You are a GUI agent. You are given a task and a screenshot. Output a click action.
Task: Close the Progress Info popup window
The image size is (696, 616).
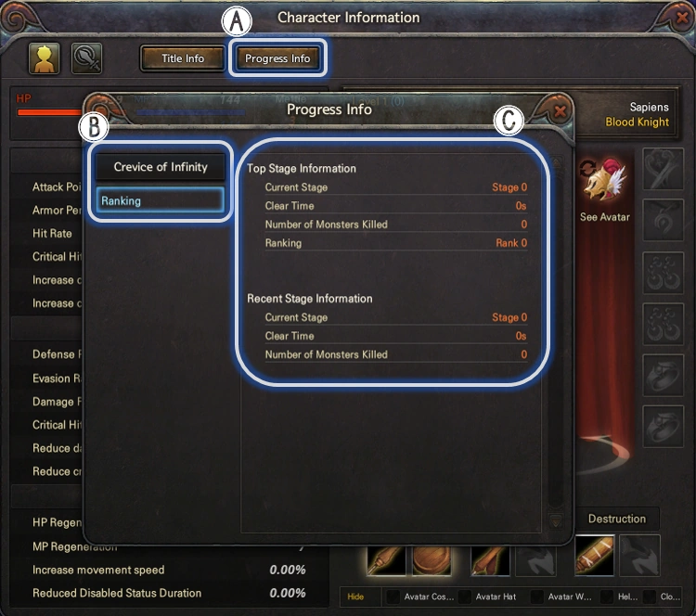[560, 111]
